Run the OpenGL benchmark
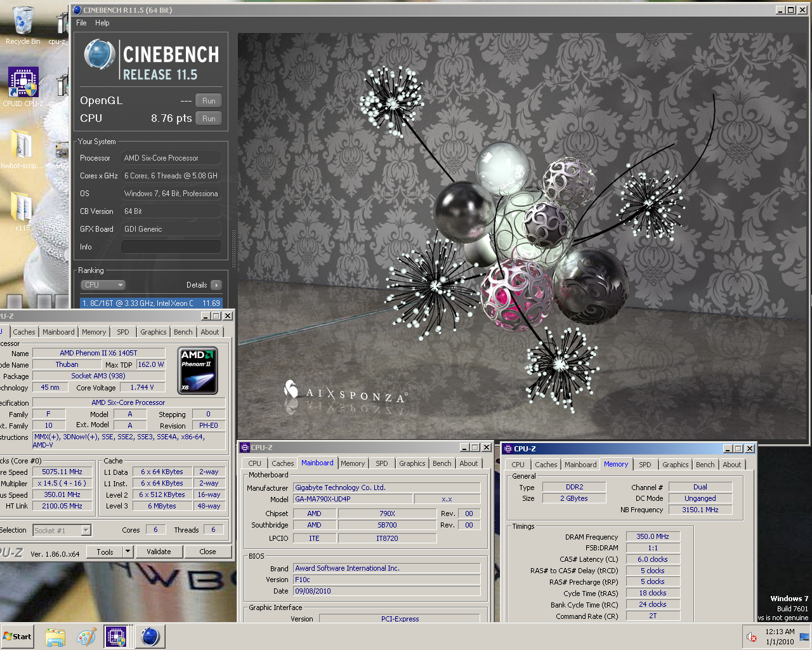 pos(209,101)
